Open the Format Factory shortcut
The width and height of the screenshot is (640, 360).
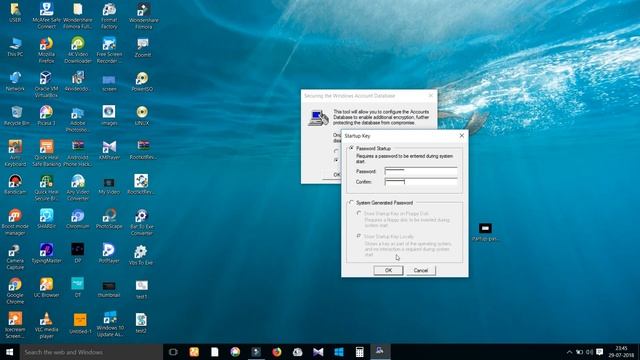109,16
